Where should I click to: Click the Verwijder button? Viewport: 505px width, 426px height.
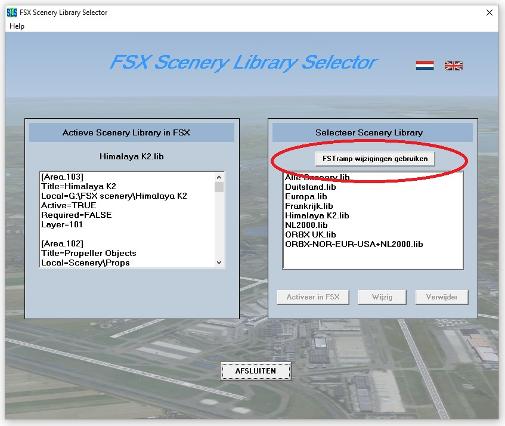441,297
